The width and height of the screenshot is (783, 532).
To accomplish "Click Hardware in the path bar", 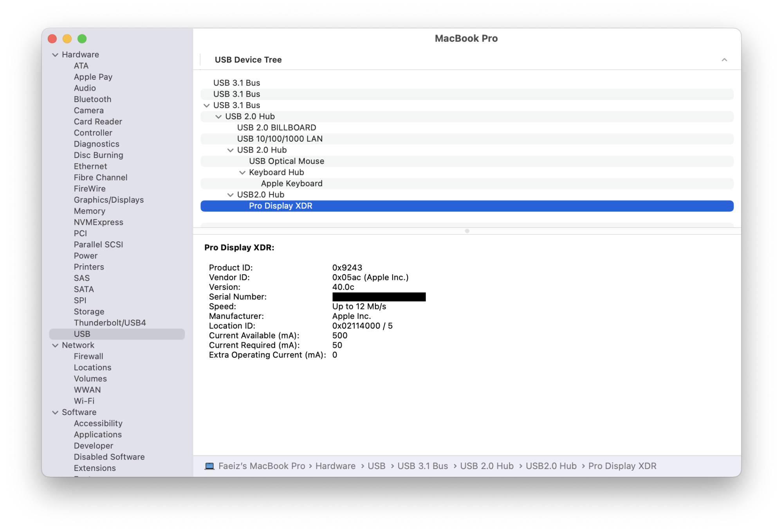I will pyautogui.click(x=335, y=466).
